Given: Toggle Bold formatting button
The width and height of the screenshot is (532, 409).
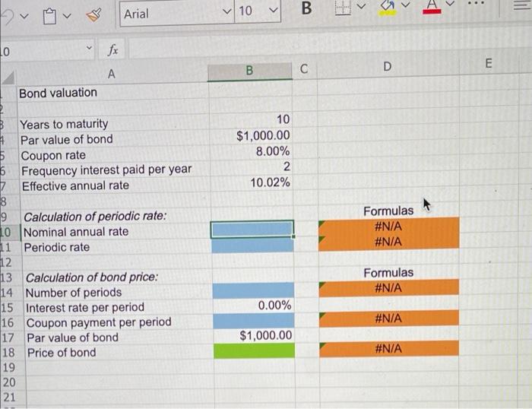Looking at the screenshot, I should pos(306,8).
